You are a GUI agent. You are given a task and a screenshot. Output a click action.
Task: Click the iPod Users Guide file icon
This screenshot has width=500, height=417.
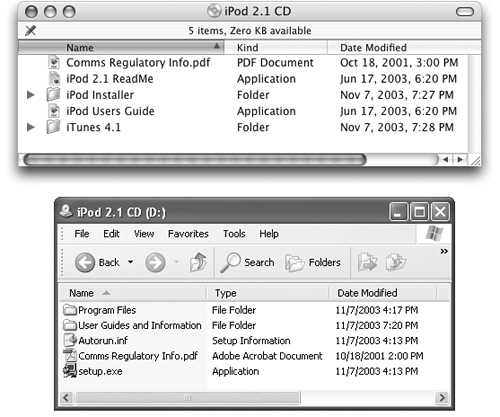53,111
